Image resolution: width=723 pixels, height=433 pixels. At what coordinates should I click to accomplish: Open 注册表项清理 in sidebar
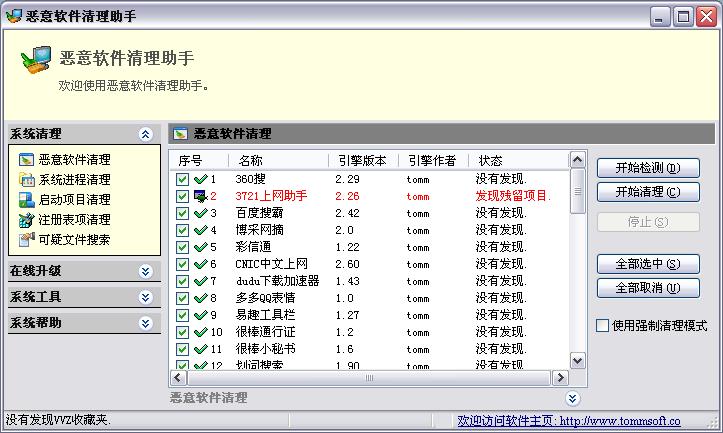[x=74, y=219]
